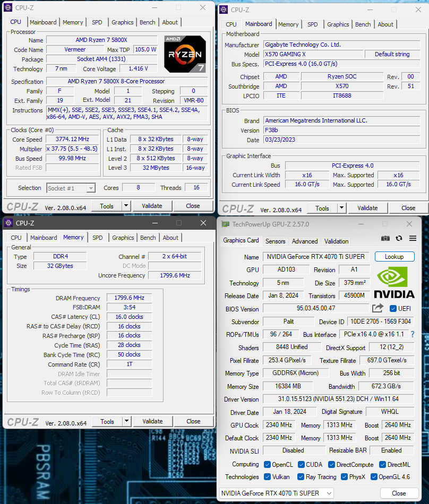
Task: Click the CAS# Latency value 16.0 clocks
Action: (x=129, y=317)
